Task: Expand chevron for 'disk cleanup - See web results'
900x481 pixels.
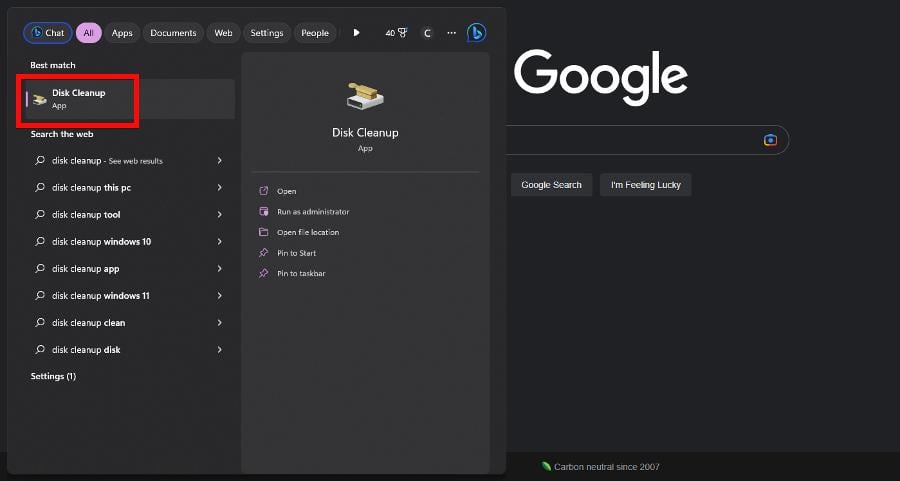Action: click(220, 161)
